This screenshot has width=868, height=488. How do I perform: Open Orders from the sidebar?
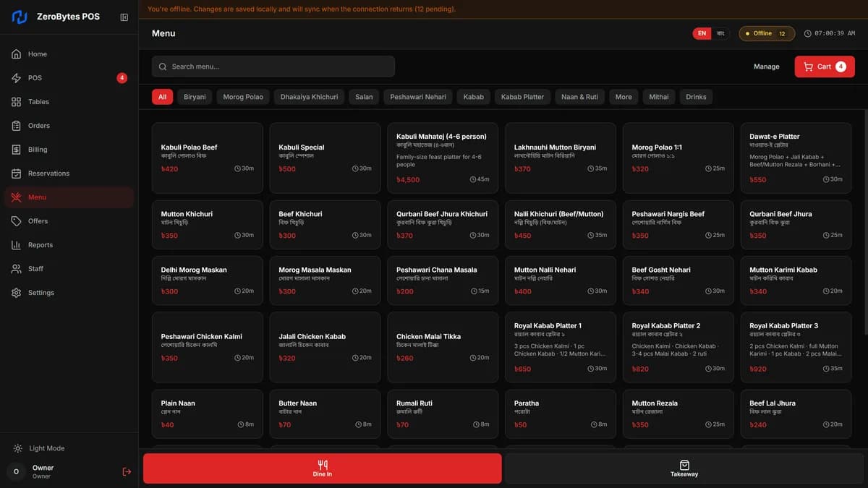pyautogui.click(x=69, y=126)
